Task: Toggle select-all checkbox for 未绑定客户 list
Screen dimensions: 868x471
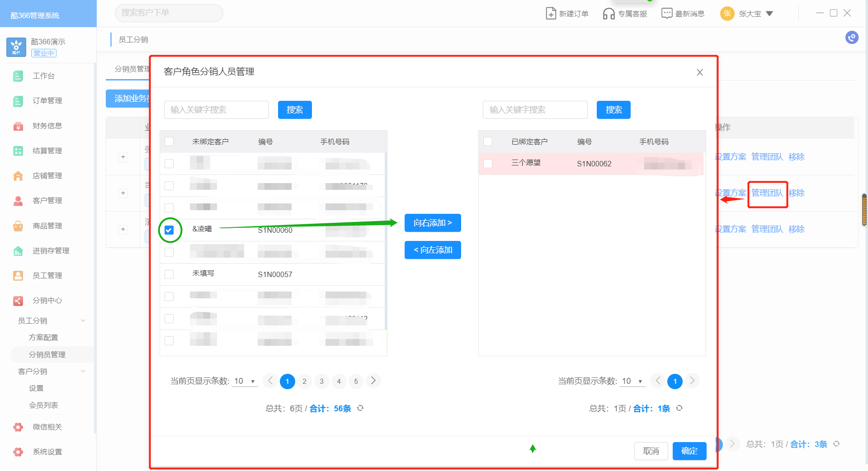Action: pyautogui.click(x=169, y=141)
